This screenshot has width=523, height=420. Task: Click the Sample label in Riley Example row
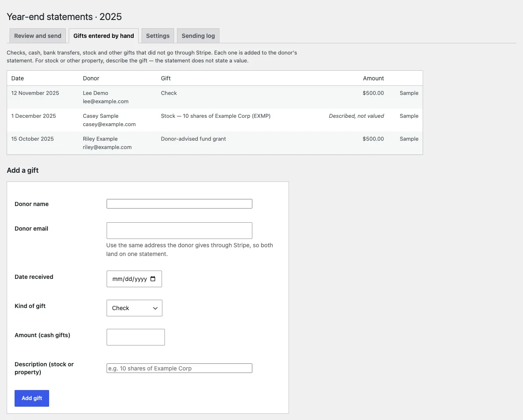pyautogui.click(x=409, y=139)
